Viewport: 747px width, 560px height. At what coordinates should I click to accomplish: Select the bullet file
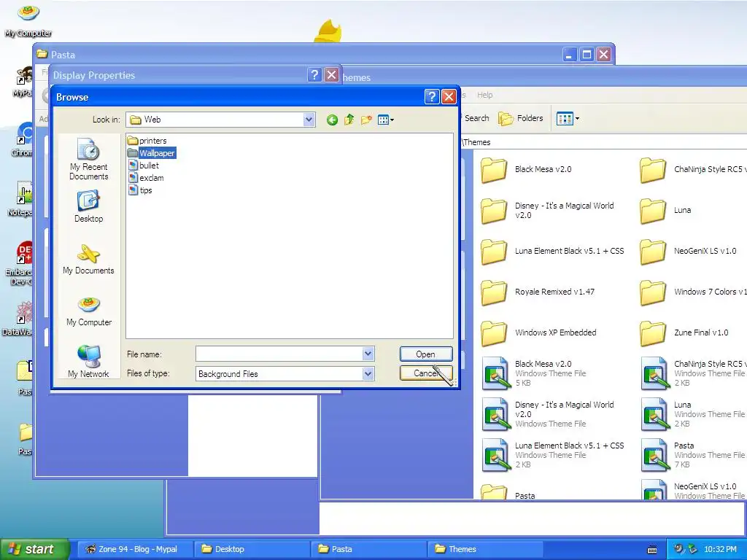(x=144, y=166)
